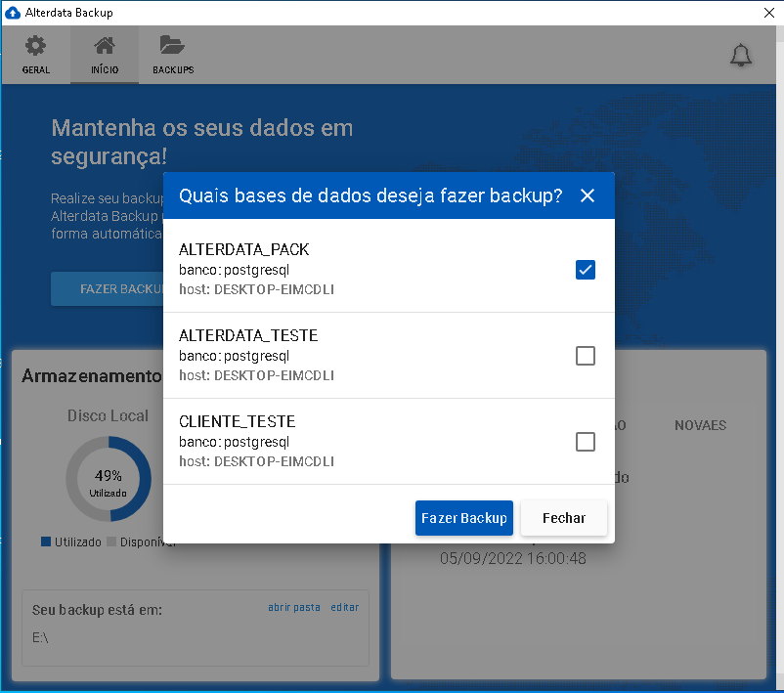Click banco: postgresql under CLIENTE_TESTE
This screenshot has width=784, height=693.
click(x=234, y=443)
